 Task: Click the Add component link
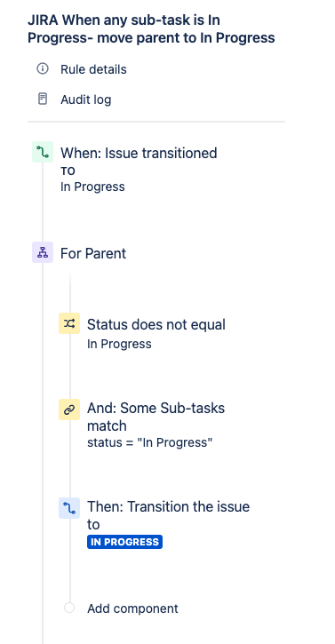(132, 608)
